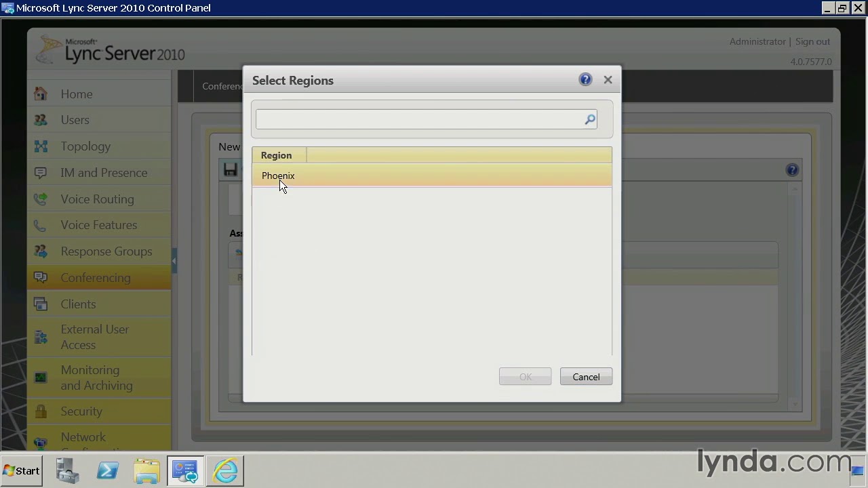Click the Home house icon
868x488 pixels.
point(41,94)
